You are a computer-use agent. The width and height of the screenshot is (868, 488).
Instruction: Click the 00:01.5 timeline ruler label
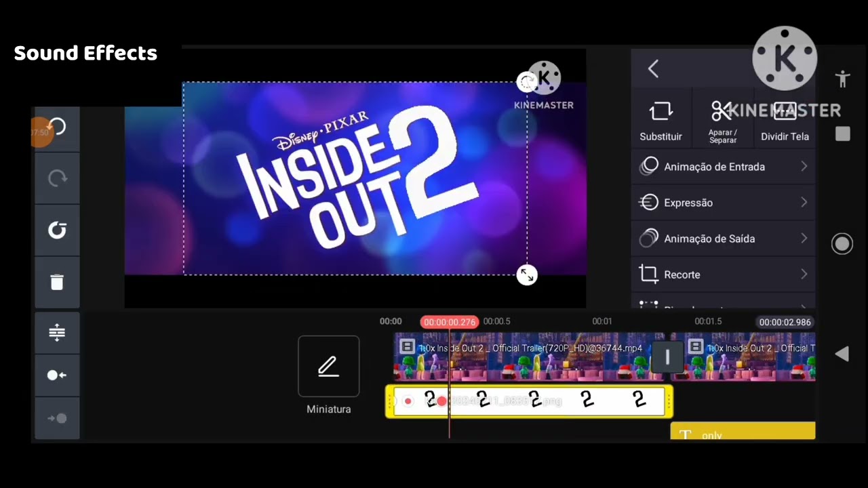tap(708, 321)
